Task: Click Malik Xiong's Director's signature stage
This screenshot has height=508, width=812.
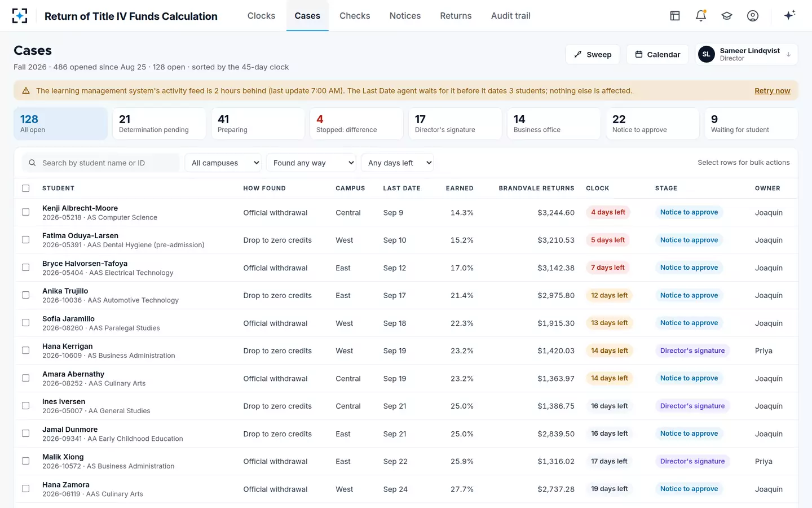Action: coord(692,461)
